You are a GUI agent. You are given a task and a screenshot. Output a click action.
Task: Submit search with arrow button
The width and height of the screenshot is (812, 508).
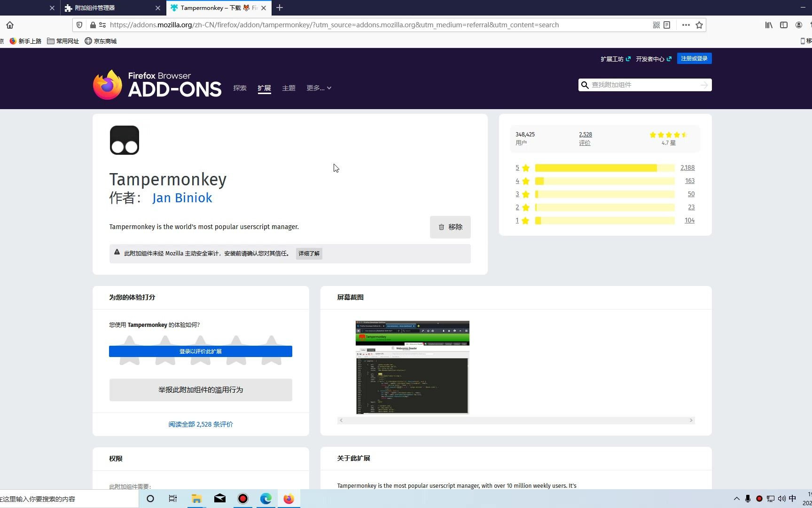coord(704,85)
